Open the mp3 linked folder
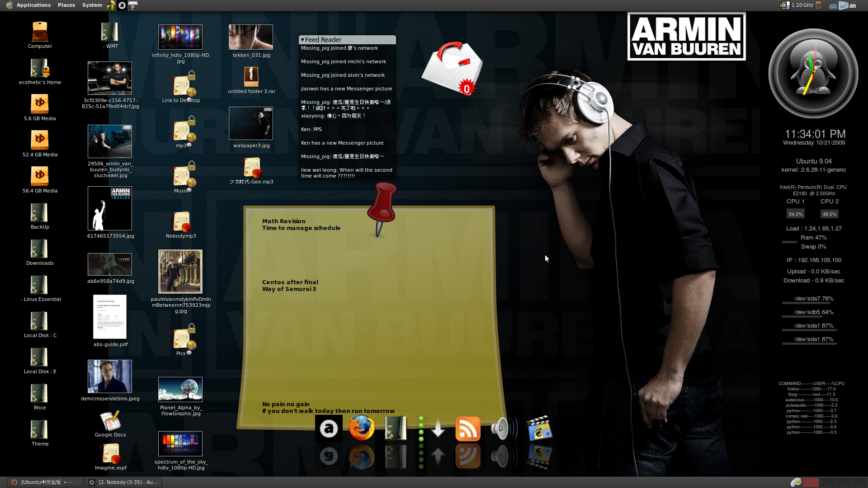Image resolution: width=868 pixels, height=488 pixels. [182, 130]
